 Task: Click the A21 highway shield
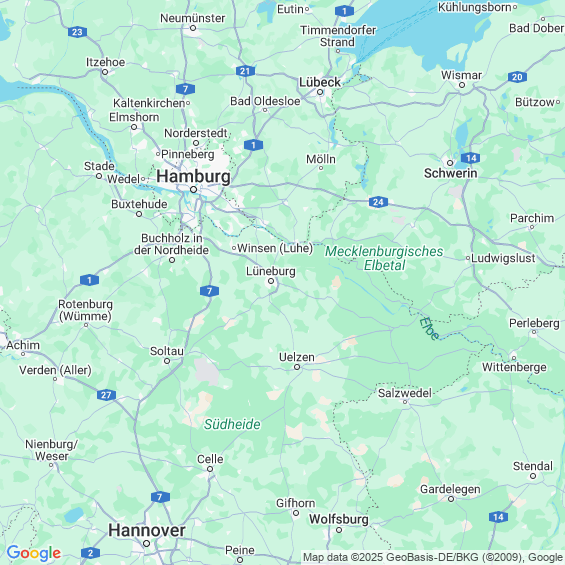245,71
